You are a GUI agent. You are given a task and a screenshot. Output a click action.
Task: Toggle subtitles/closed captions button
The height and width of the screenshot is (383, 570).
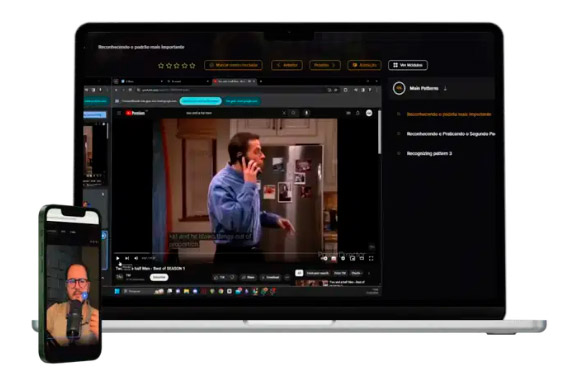(x=333, y=258)
